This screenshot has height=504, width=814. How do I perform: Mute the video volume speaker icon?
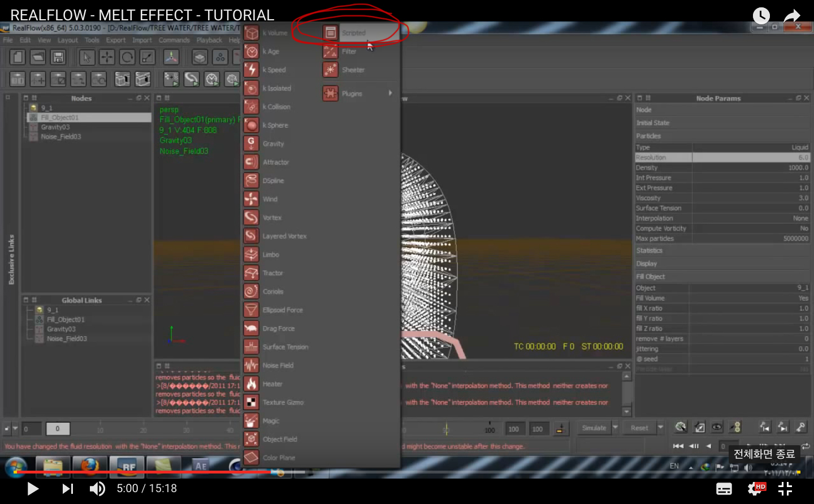(97, 489)
